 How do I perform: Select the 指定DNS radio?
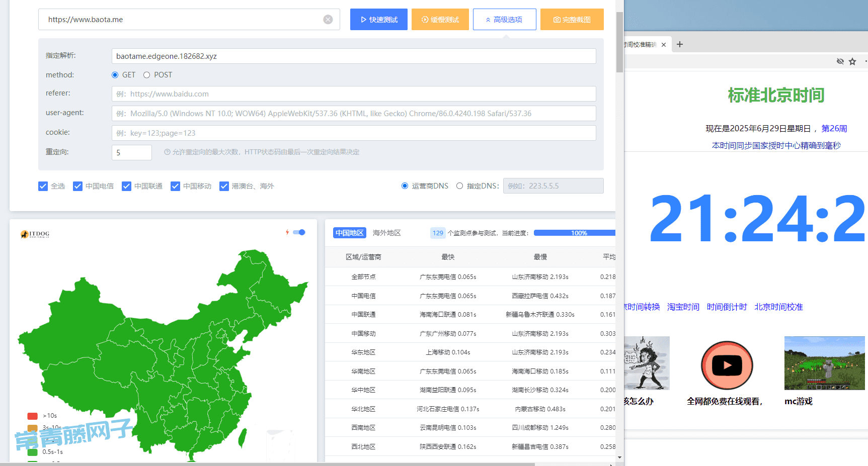(459, 186)
